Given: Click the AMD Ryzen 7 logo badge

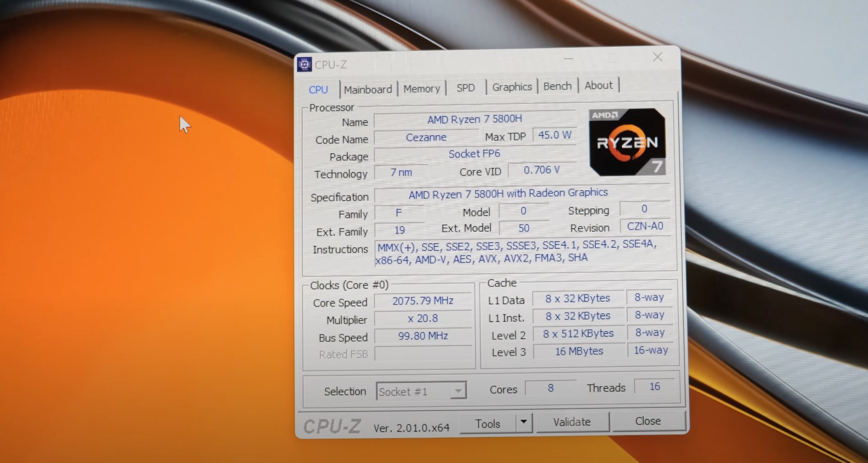Looking at the screenshot, I should [627, 142].
